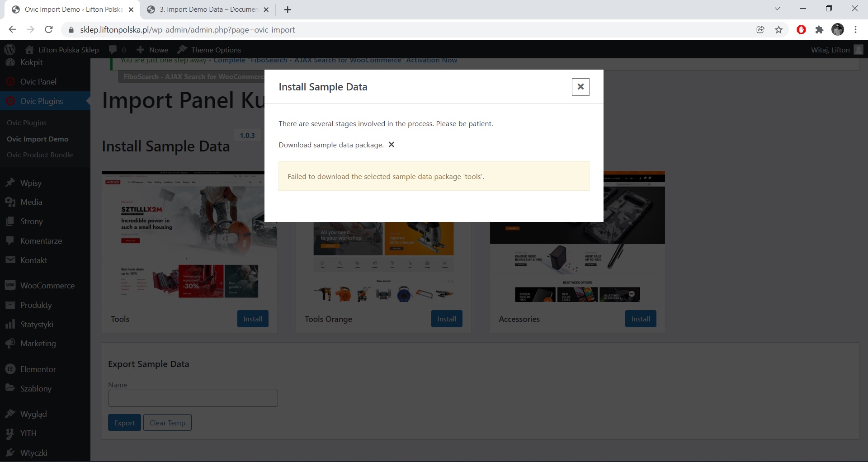
Task: Select Ovic Plugins main menu item
Action: click(45, 101)
